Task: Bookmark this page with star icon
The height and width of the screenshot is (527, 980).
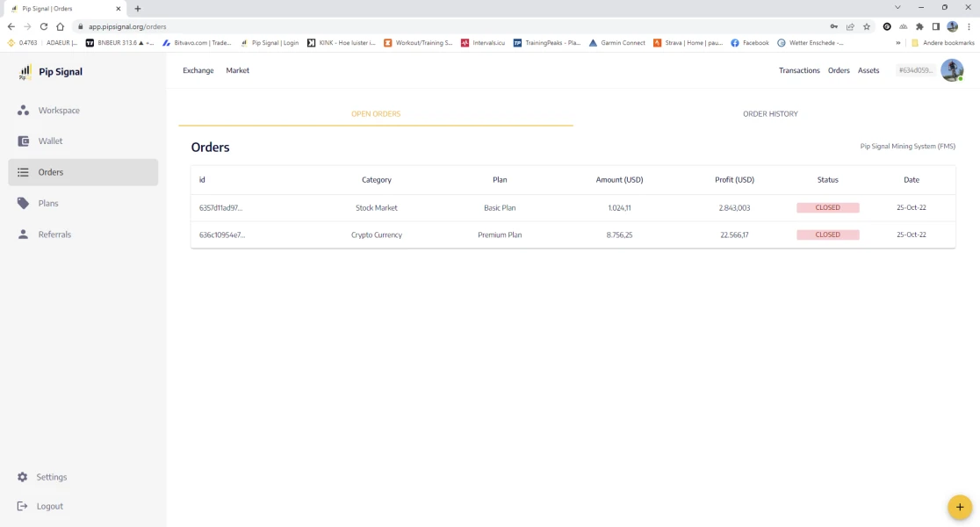Action: point(867,26)
